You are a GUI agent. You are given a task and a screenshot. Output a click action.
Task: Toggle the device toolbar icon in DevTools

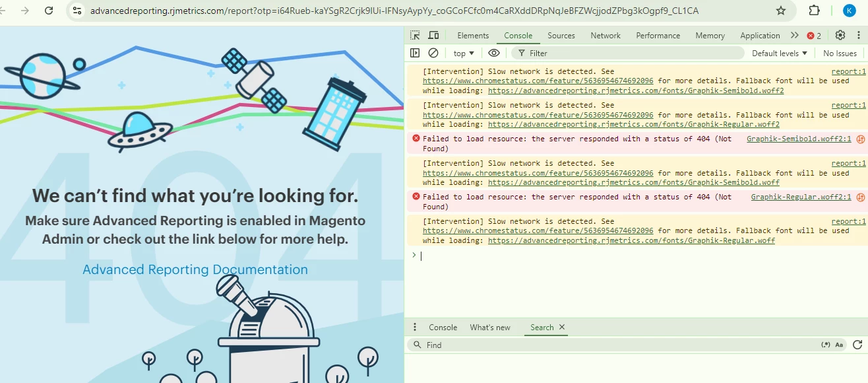pos(433,35)
